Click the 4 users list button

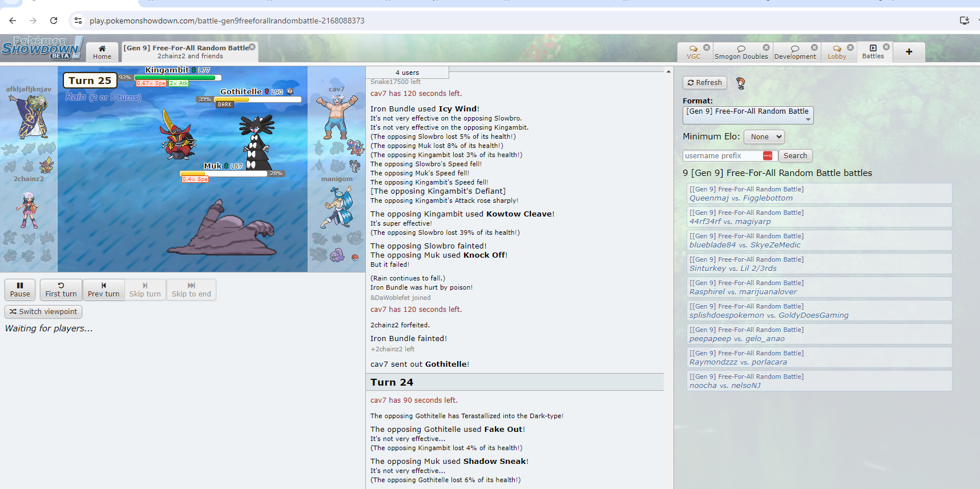(407, 73)
